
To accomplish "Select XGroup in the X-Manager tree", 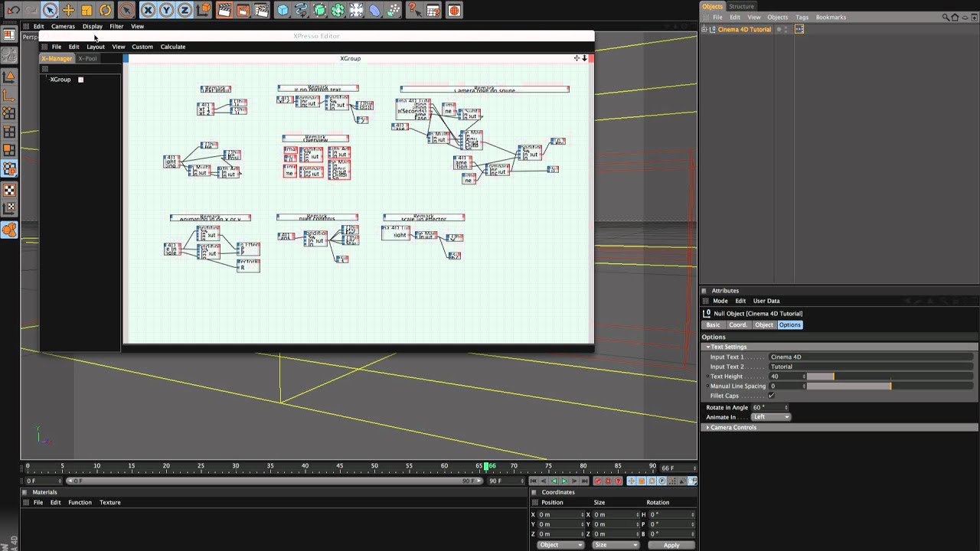I will coord(60,80).
